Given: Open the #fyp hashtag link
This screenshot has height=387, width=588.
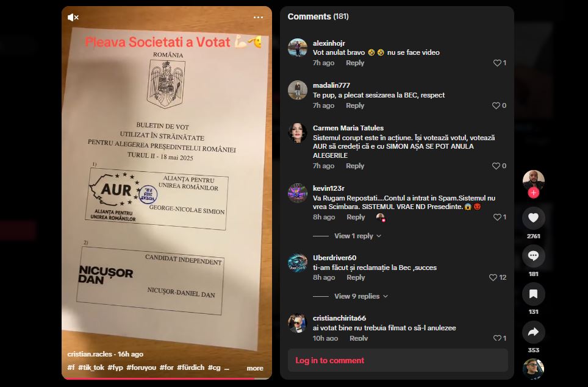Looking at the screenshot, I should coord(115,367).
